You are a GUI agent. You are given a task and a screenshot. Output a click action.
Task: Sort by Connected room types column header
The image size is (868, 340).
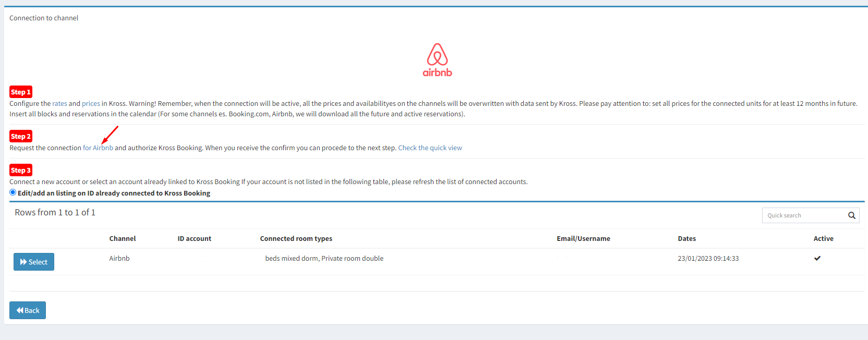coord(296,238)
